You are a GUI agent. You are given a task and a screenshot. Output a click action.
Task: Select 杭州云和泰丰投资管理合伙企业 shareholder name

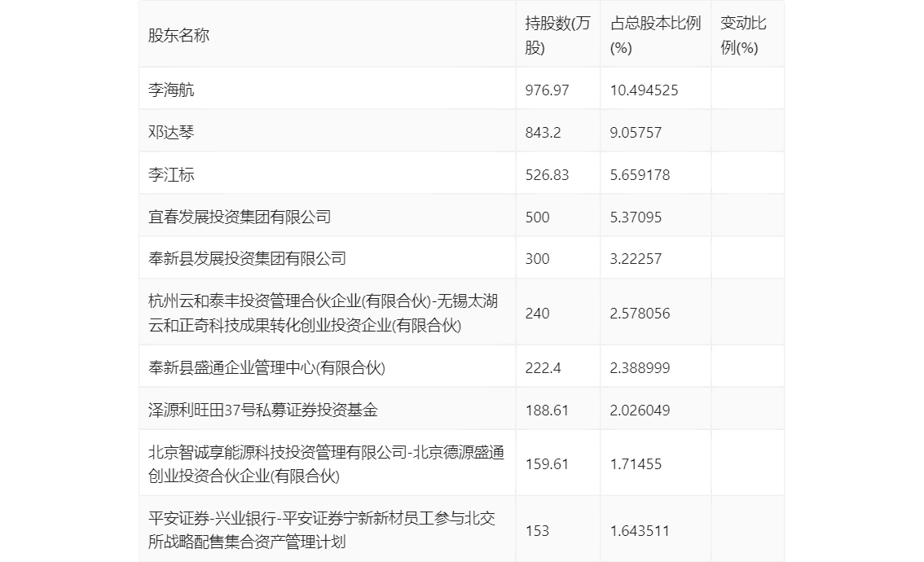point(323,313)
